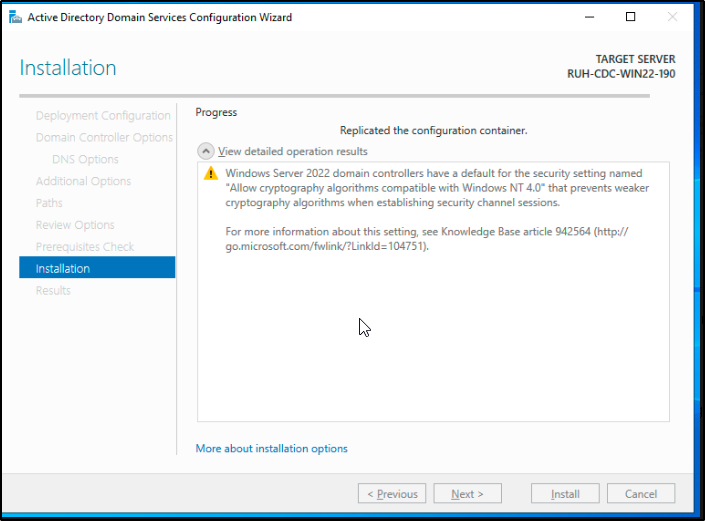
Task: Open the Results step
Action: pyautogui.click(x=53, y=290)
